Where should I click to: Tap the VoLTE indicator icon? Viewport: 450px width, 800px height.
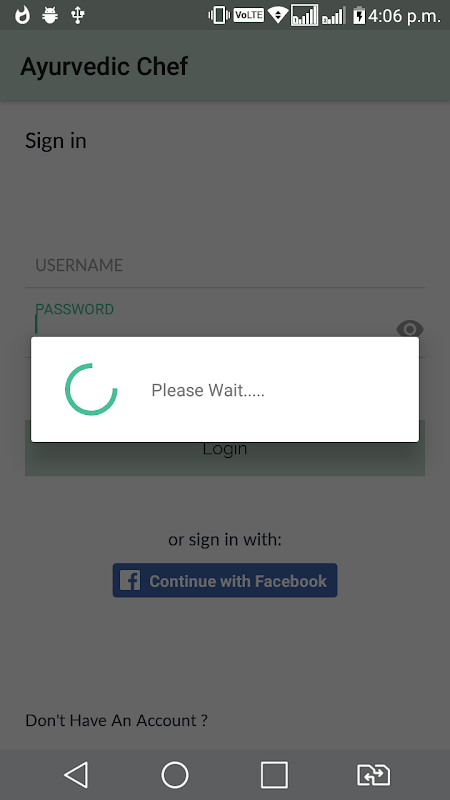click(248, 15)
